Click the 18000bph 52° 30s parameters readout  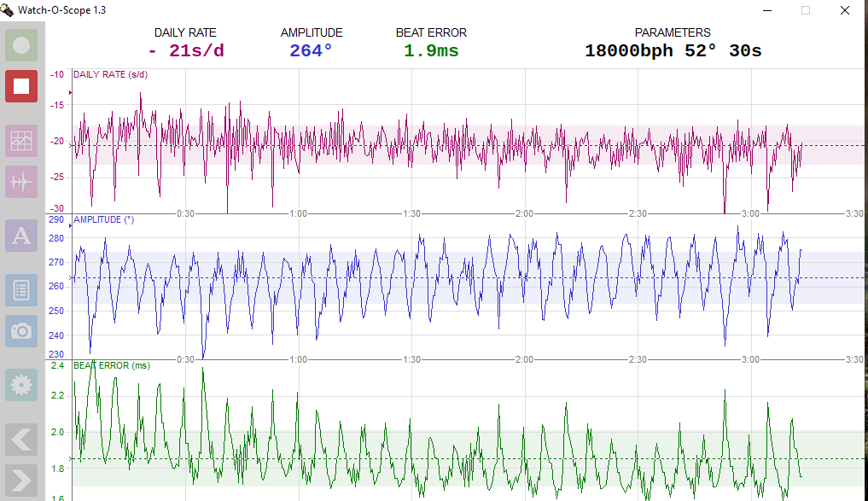point(673,51)
